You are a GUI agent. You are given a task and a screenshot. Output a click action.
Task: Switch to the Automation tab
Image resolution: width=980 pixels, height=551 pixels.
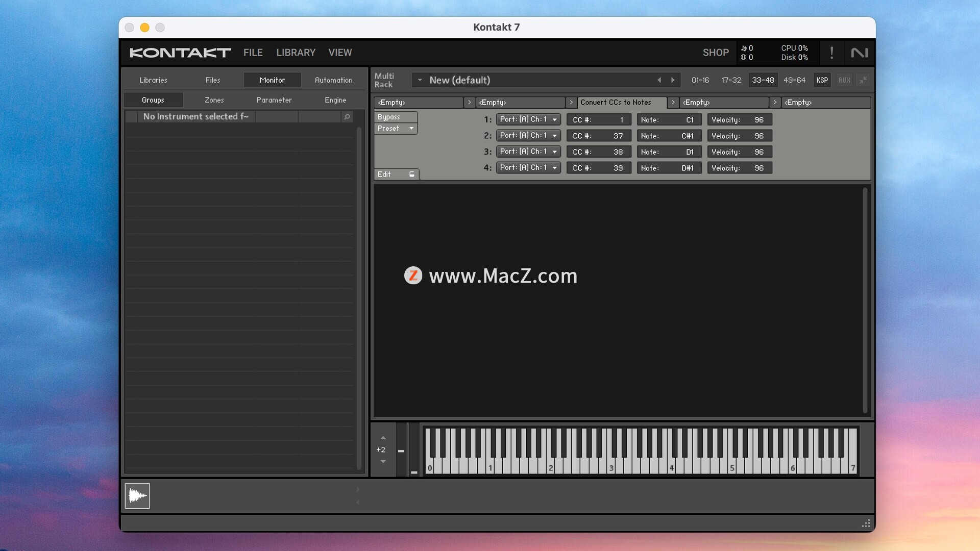[x=333, y=80]
